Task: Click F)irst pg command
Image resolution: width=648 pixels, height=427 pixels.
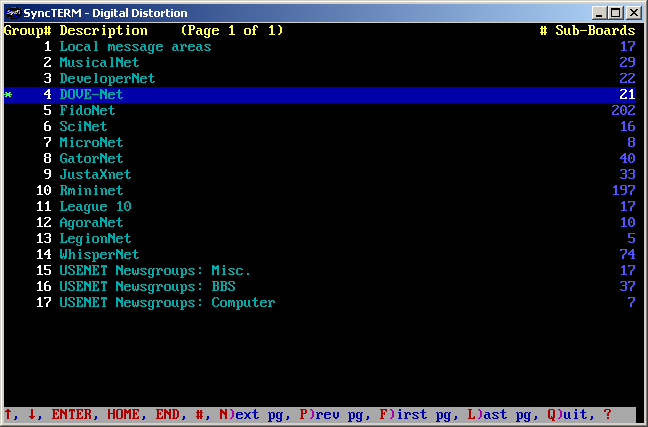Action: [414, 414]
